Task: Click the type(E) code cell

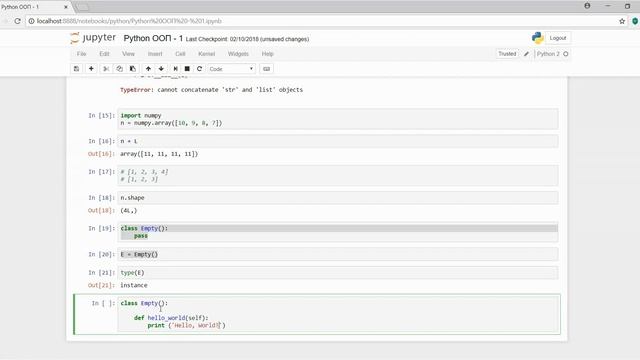Action: click(338, 273)
